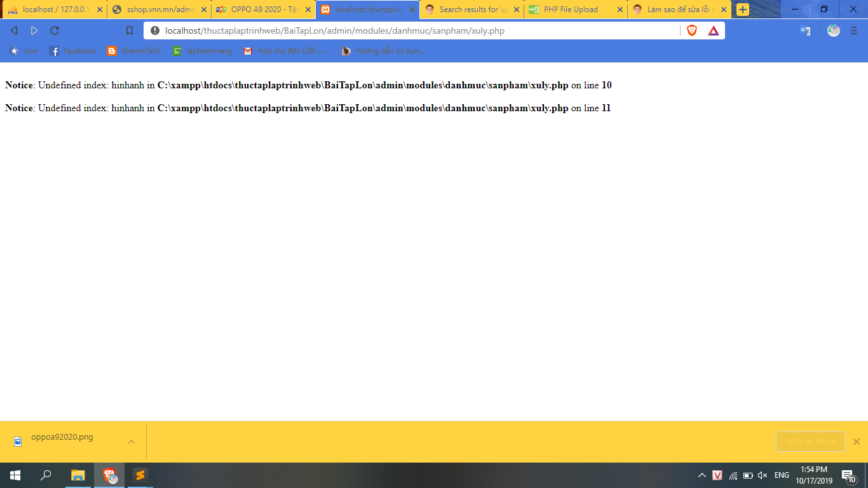Toggle the muted volume icon in tray
868x488 pixels.
[763, 475]
